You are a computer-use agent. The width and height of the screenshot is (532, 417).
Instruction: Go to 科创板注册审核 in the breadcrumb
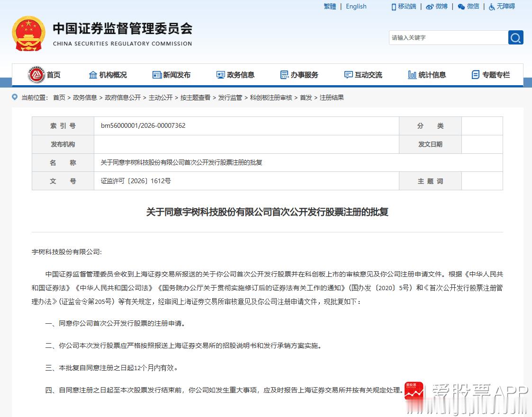coord(271,98)
